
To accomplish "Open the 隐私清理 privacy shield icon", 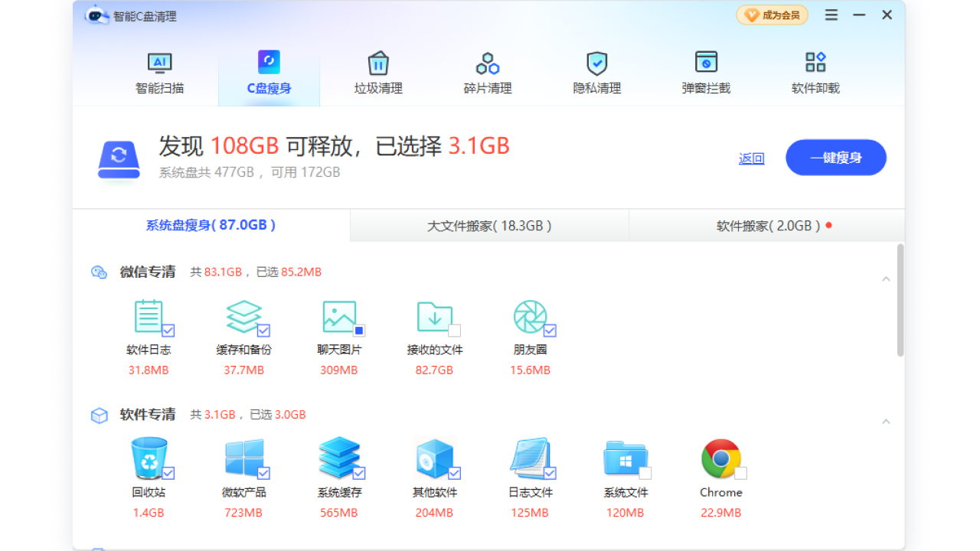I will tap(596, 63).
